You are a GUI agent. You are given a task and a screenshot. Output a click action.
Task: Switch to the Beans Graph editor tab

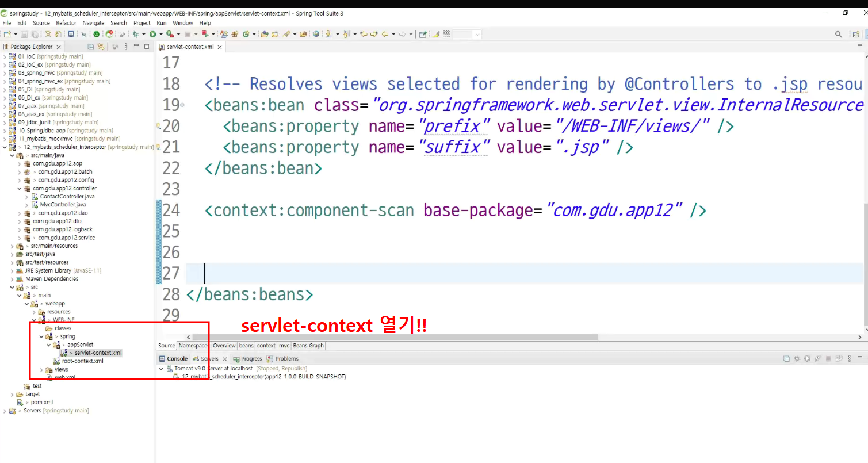[x=308, y=346]
